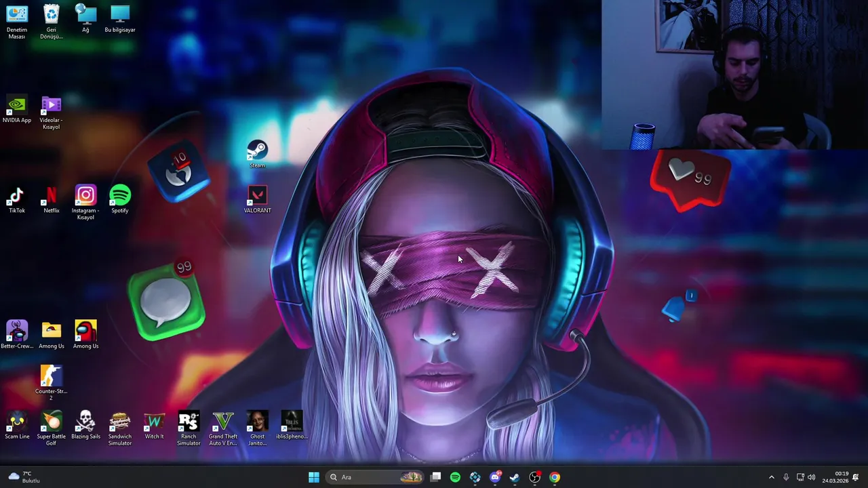Open the Denetim Masası desktop icon
Image resolution: width=868 pixels, height=488 pixels.
point(17,21)
